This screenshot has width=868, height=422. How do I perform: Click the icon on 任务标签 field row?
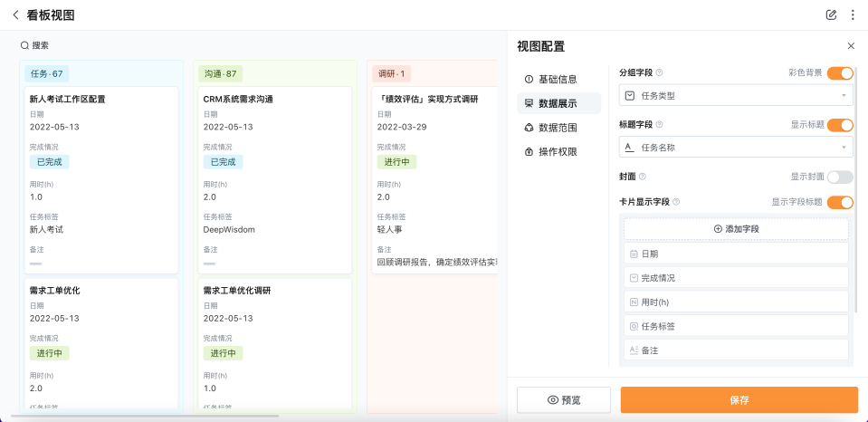pos(634,327)
